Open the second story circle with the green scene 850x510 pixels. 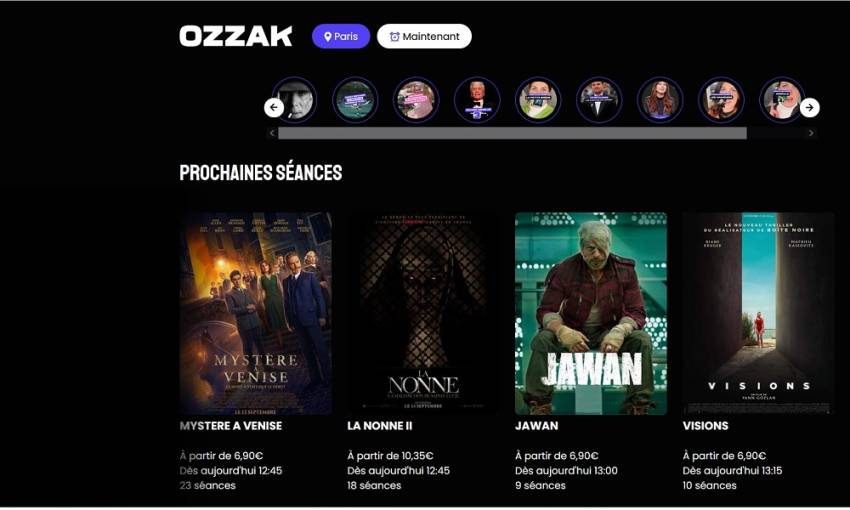(x=355, y=100)
